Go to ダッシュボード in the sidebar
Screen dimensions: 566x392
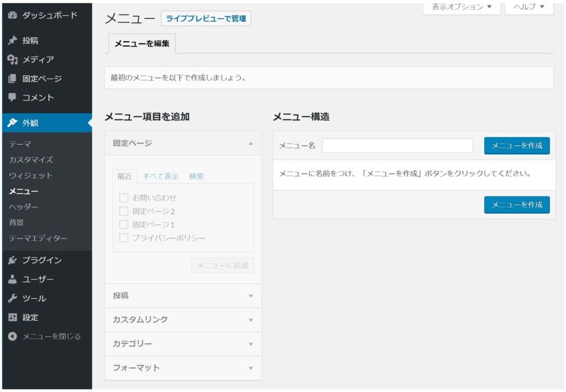[50, 15]
